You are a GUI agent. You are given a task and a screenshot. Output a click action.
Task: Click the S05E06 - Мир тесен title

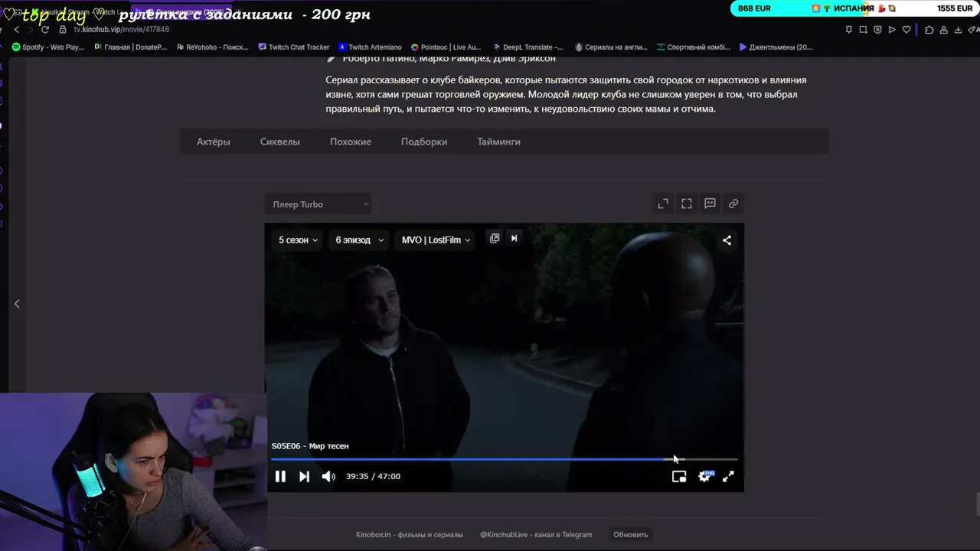click(310, 446)
